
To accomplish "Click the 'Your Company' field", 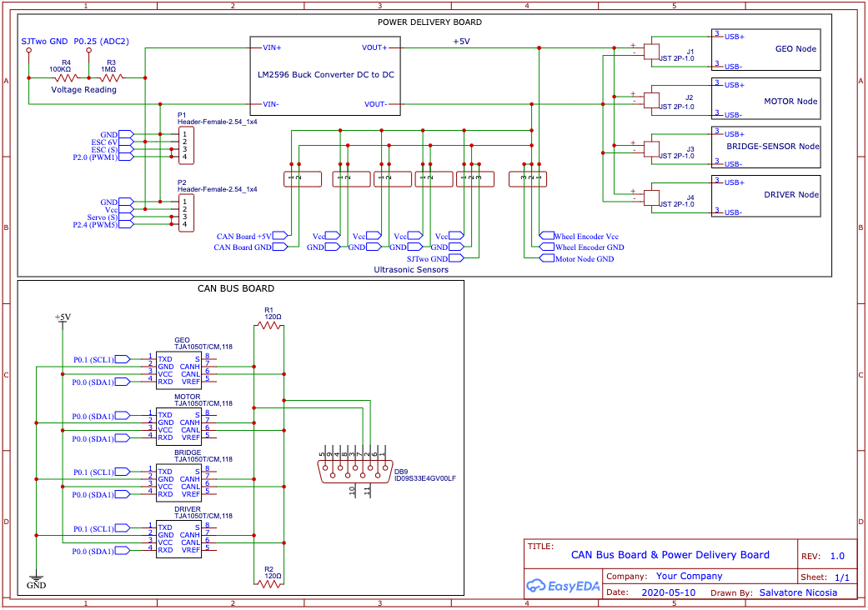I will [x=690, y=576].
